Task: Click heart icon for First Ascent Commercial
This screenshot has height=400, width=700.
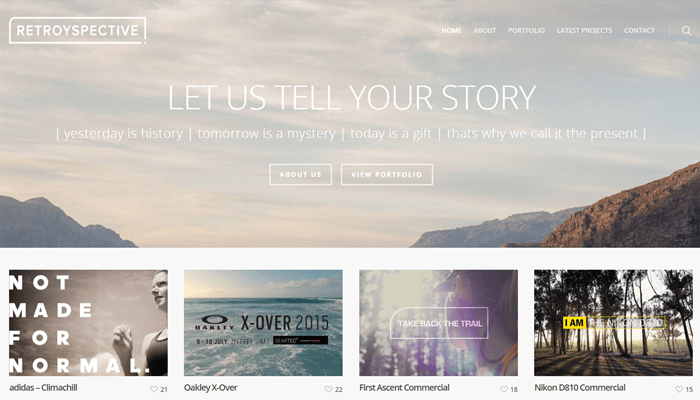Action: coord(504,389)
